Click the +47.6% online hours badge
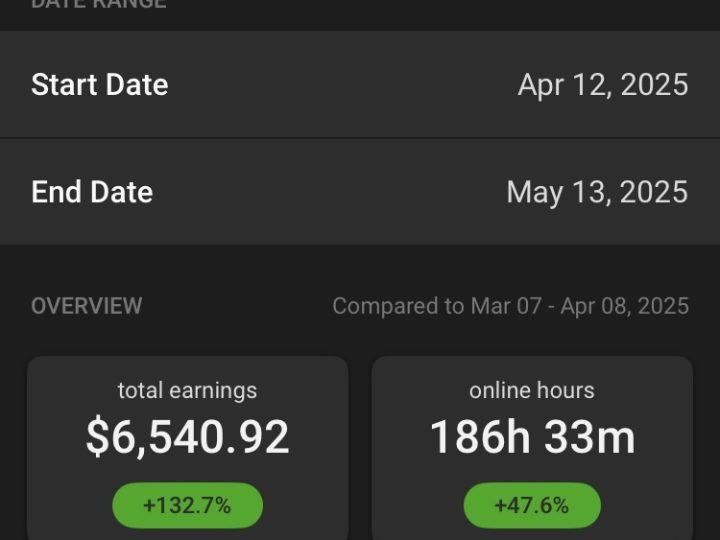720x540 pixels. [532, 505]
